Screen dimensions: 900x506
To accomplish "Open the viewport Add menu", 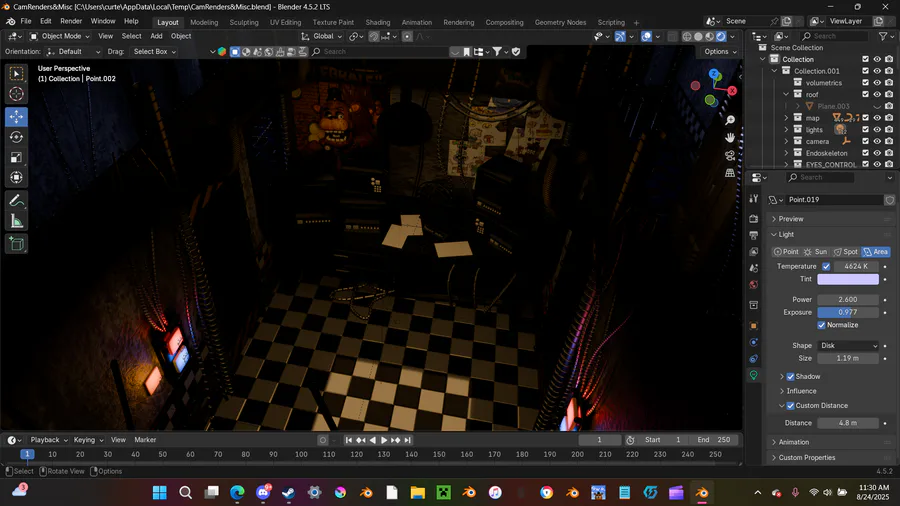I will [x=156, y=36].
